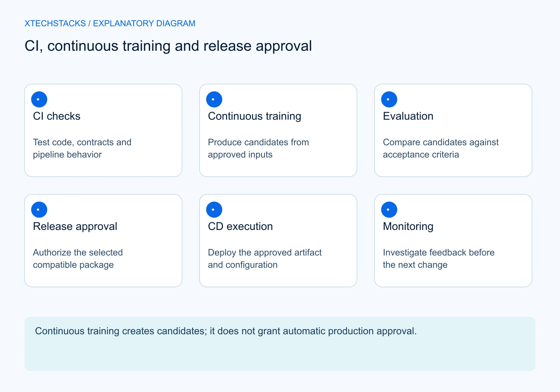Viewport: 560px width, 392px height.
Task: Click 'Test code, contracts and pipeline behavior' description
Action: pyautogui.click(x=82, y=148)
